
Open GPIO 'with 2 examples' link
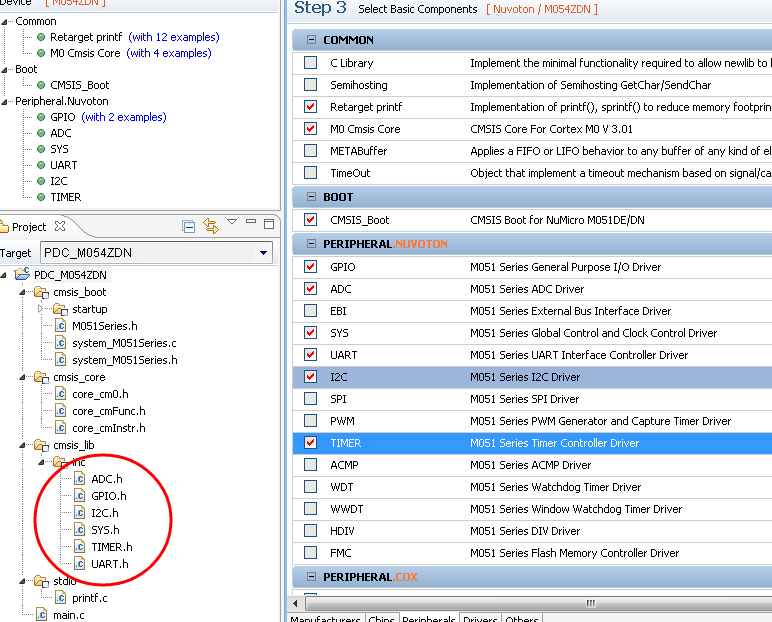pos(124,117)
